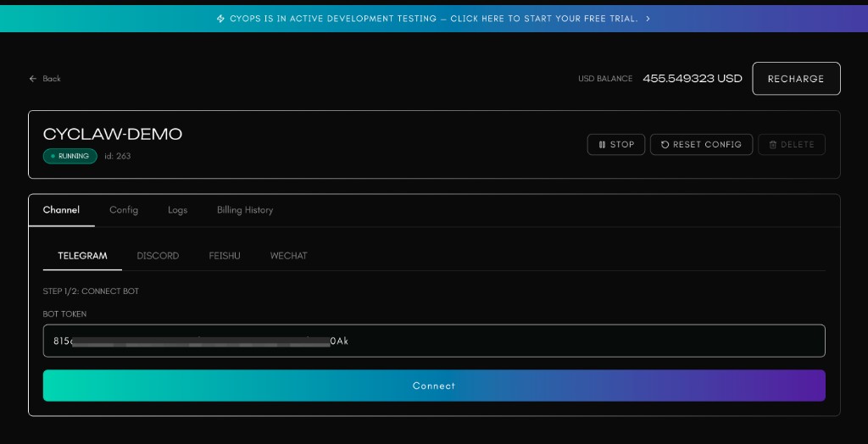The image size is (868, 444).
Task: Open the Recharge balance button
Action: 796,79
